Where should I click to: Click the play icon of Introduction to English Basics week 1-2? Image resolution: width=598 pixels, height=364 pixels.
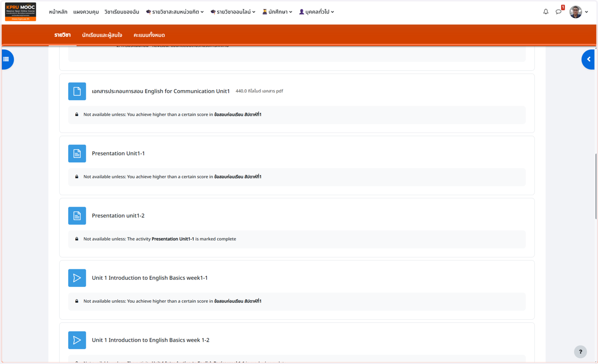[x=77, y=340]
